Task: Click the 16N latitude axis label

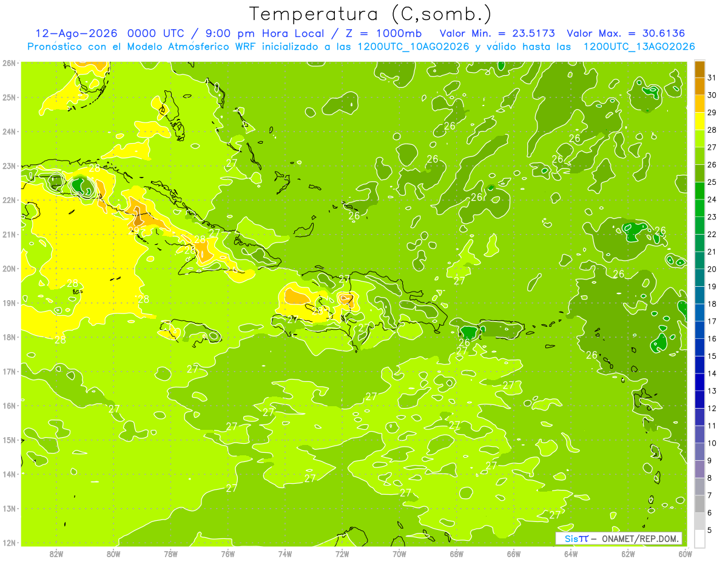Action: tap(9, 406)
